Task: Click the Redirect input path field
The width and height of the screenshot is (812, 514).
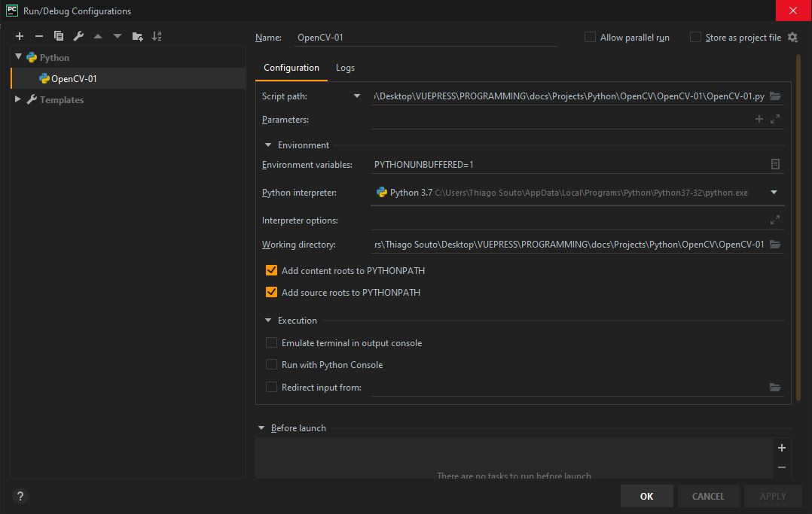Action: pos(569,387)
